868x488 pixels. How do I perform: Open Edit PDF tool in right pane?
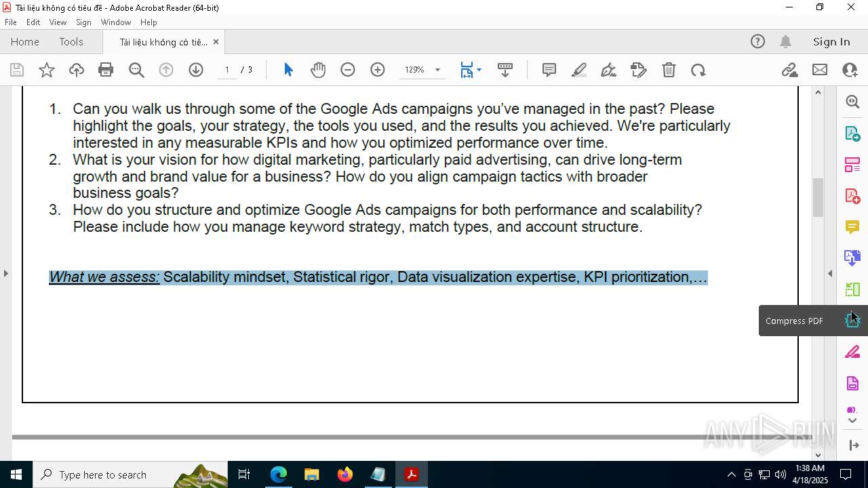852,165
